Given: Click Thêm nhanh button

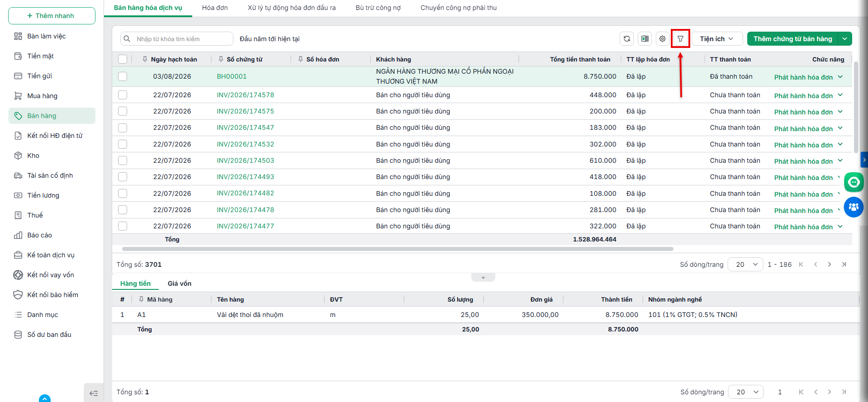Looking at the screenshot, I should point(52,16).
